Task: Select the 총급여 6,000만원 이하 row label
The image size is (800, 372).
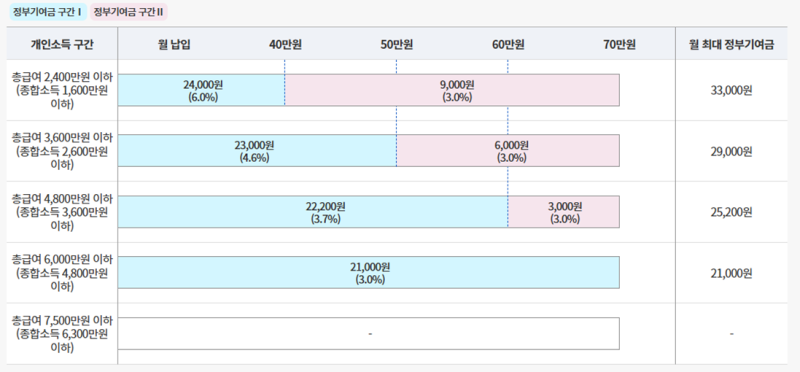Action: pyautogui.click(x=62, y=272)
